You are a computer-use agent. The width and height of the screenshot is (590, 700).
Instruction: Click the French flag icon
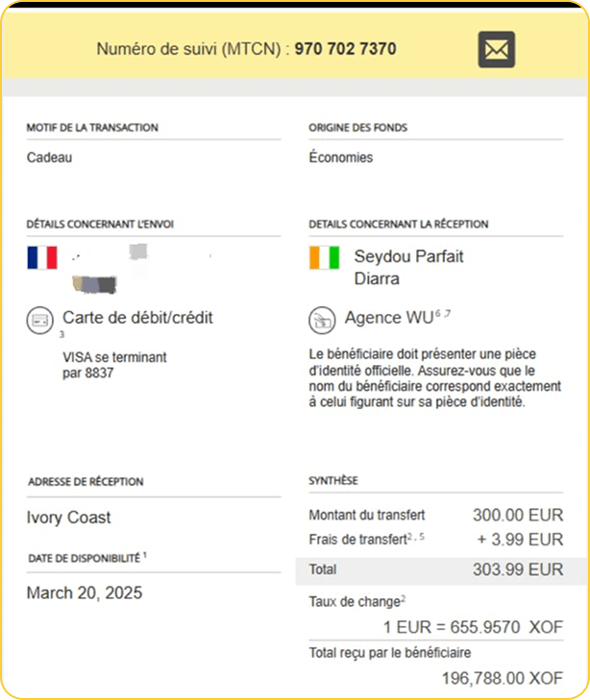pos(42,257)
